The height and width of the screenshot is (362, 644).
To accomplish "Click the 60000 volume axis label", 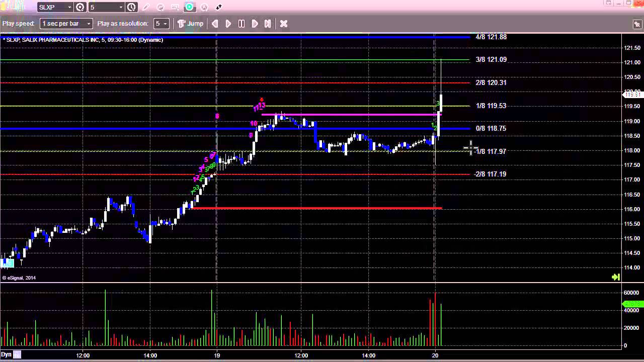I will pos(632,292).
